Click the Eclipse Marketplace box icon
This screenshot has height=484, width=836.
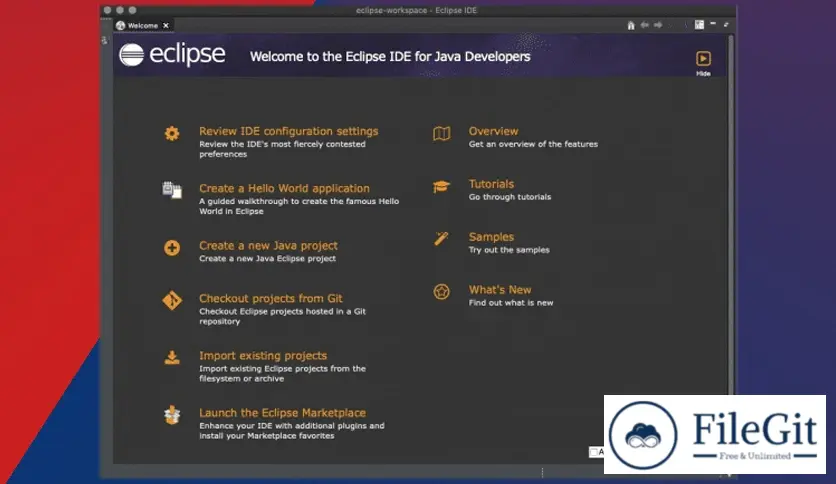point(172,415)
